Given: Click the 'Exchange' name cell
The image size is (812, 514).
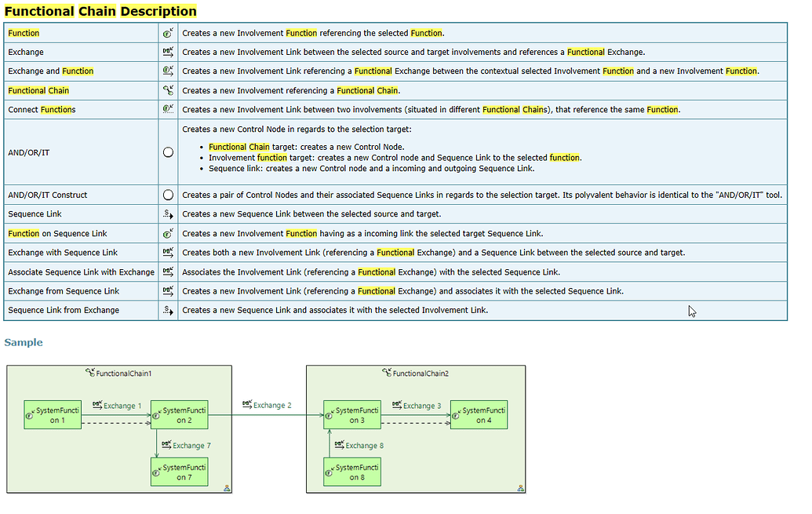Looking at the screenshot, I should [x=81, y=52].
